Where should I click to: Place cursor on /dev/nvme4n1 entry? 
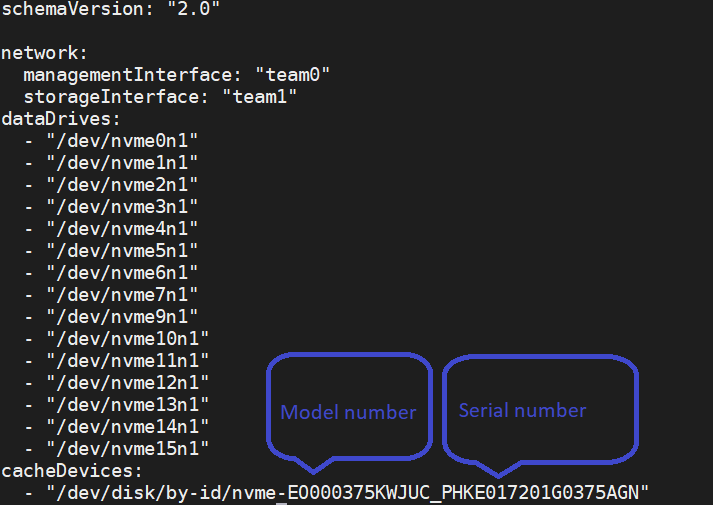click(122, 228)
